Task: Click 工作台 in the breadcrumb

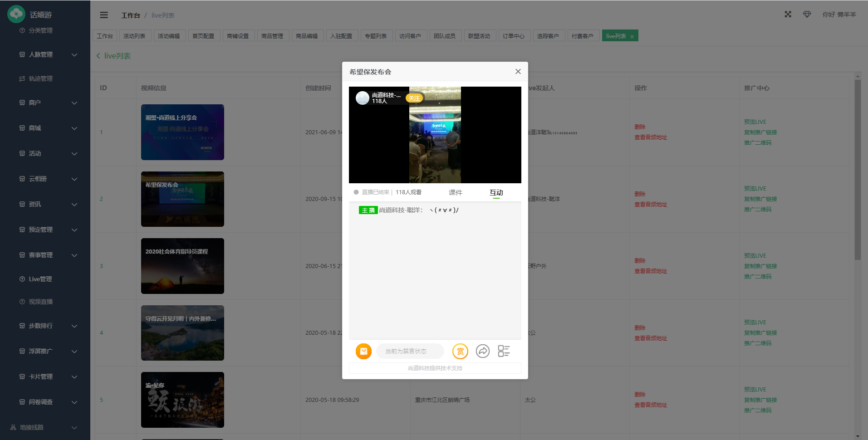Action: (x=131, y=15)
